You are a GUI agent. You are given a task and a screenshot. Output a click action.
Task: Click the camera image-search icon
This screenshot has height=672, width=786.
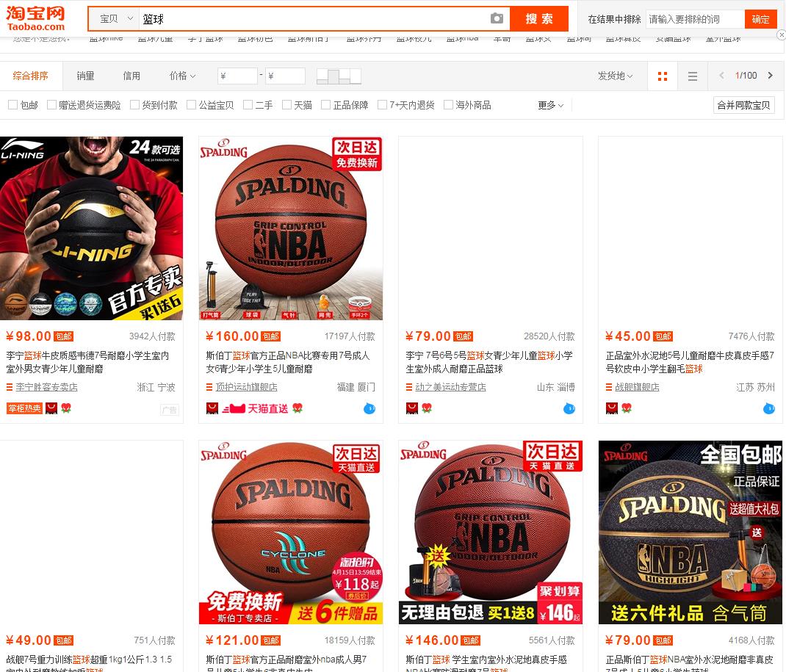pos(497,18)
